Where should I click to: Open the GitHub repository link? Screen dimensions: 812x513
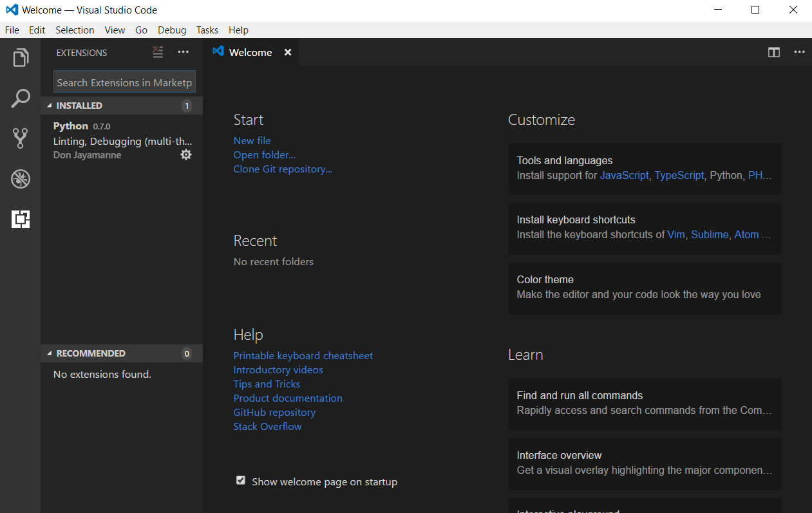coord(274,413)
